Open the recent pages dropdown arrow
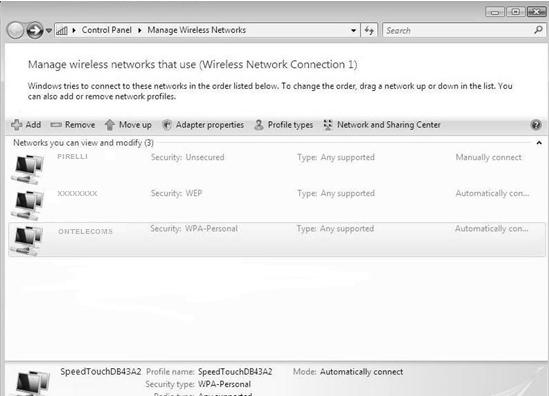This screenshot has height=396, width=549. click(49, 31)
